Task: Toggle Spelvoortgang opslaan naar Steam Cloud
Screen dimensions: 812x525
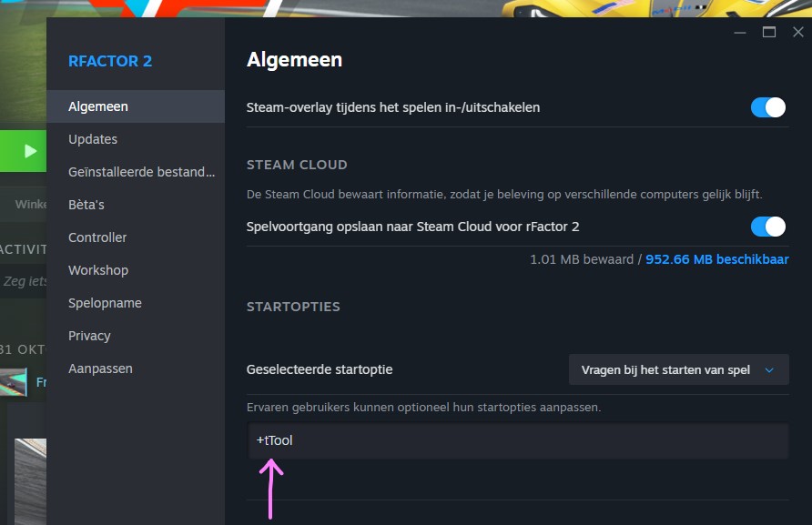Action: (768, 226)
